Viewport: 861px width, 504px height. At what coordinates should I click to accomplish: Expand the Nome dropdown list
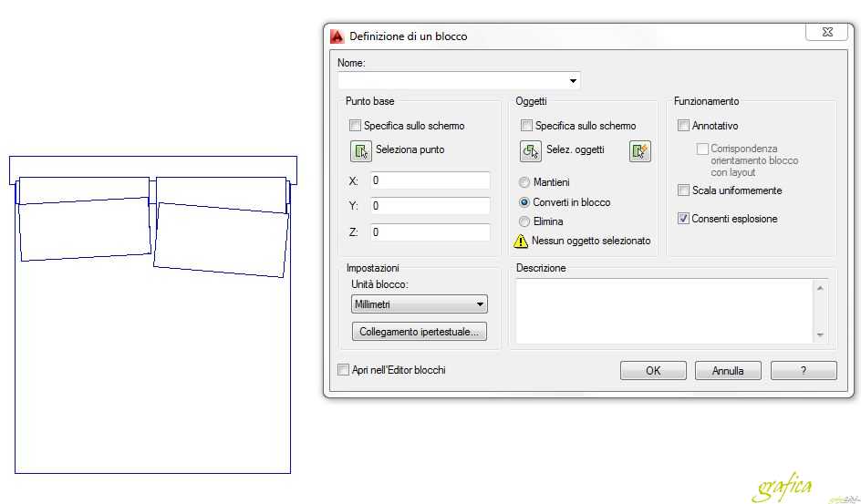tap(574, 81)
